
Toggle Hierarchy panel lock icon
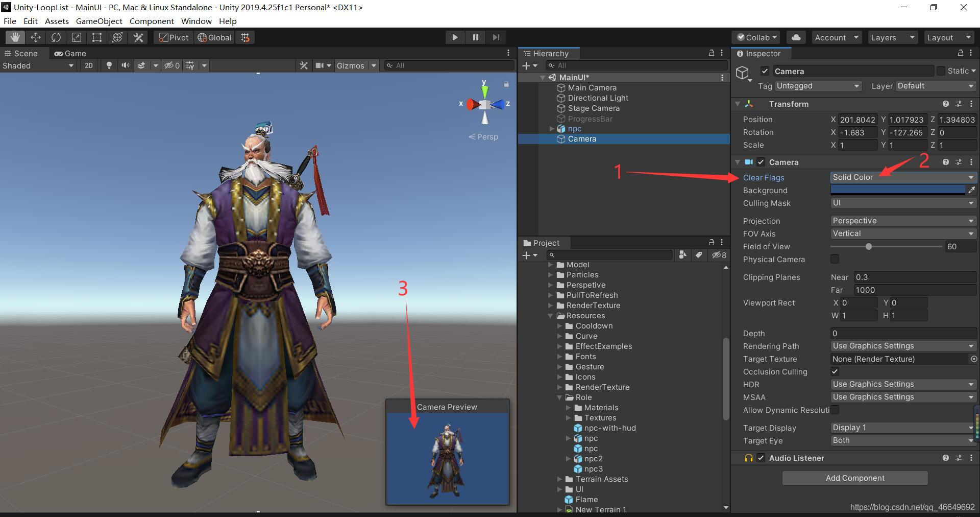[711, 53]
